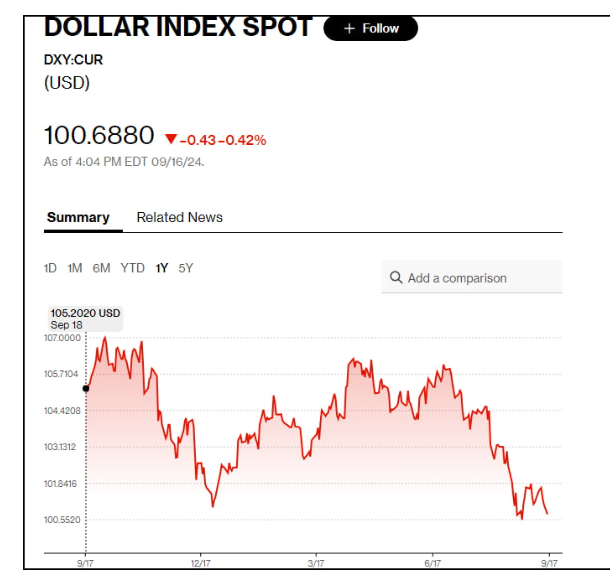Click the search magnifier icon

[396, 278]
